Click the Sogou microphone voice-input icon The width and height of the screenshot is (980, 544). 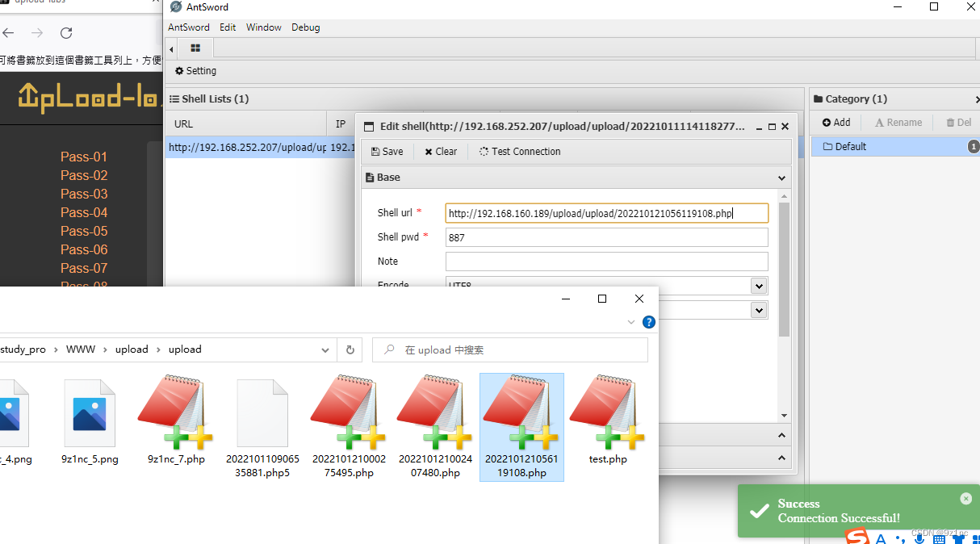tap(919, 538)
